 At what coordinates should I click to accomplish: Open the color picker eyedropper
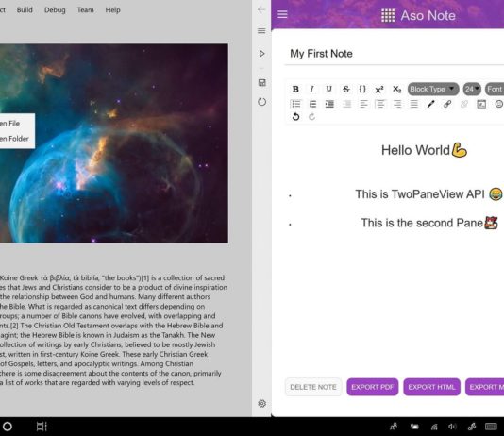[430, 104]
